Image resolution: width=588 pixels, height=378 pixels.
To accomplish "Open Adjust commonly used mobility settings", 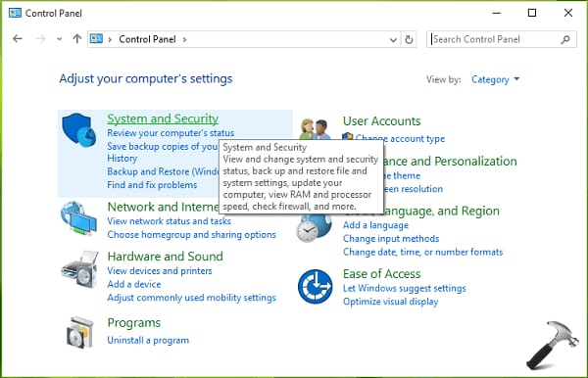I will click(x=192, y=298).
